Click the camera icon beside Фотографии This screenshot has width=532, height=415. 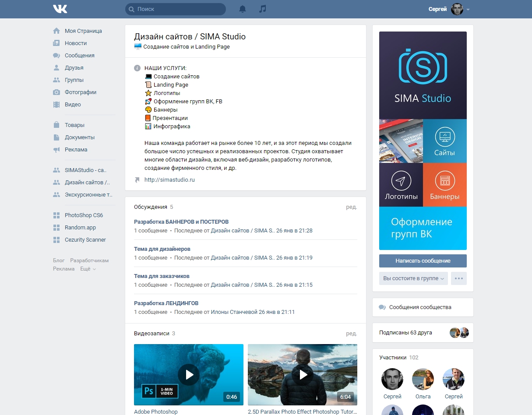pyautogui.click(x=56, y=92)
